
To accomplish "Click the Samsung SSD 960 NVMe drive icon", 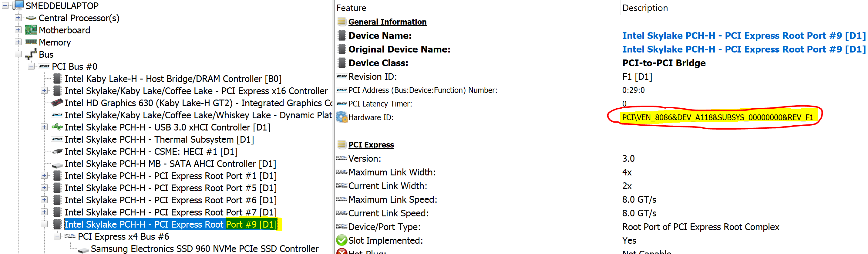I will (83, 250).
